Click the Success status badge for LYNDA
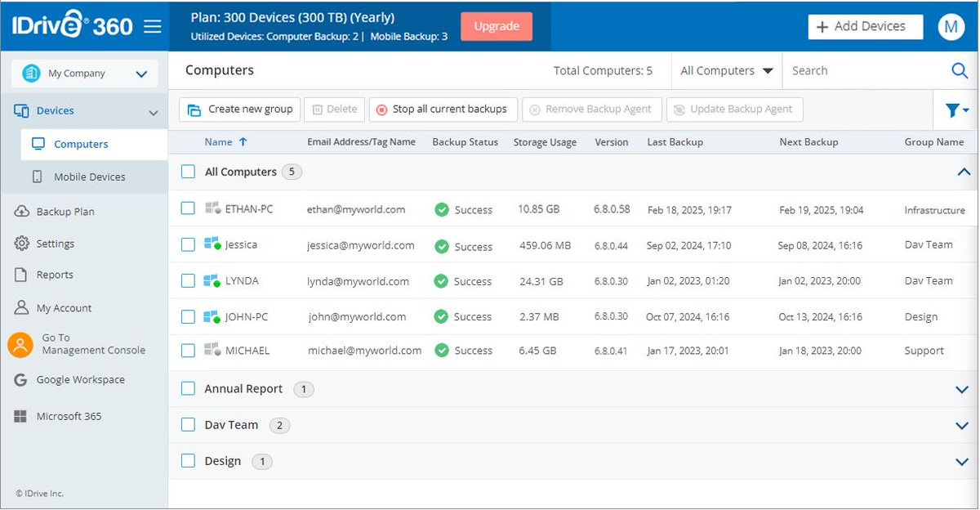This screenshot has height=510, width=980. (x=463, y=281)
